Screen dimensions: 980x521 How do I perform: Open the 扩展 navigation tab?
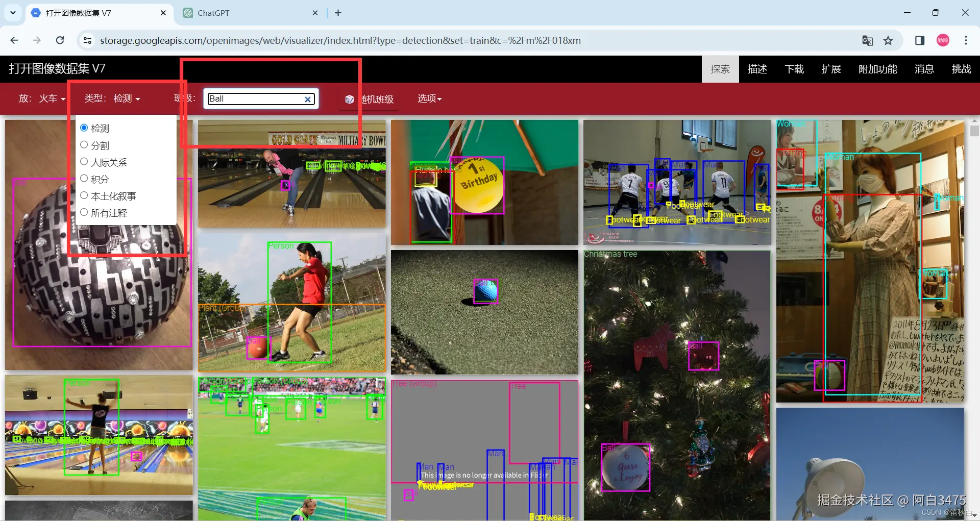831,69
